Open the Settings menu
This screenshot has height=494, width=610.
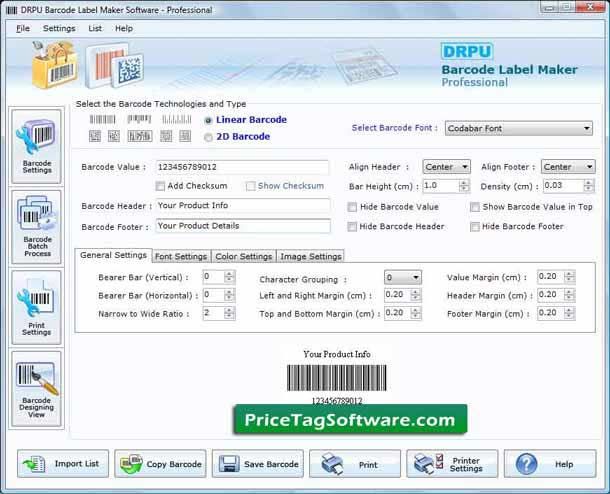[x=59, y=28]
